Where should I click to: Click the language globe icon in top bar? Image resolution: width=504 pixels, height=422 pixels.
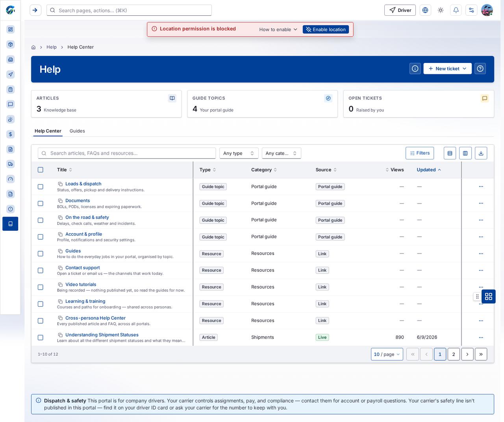(x=425, y=10)
